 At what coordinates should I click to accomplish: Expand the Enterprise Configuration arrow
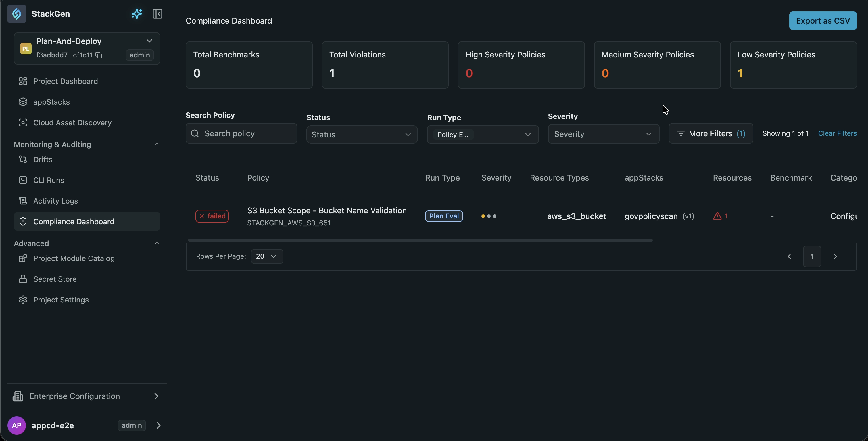point(156,396)
